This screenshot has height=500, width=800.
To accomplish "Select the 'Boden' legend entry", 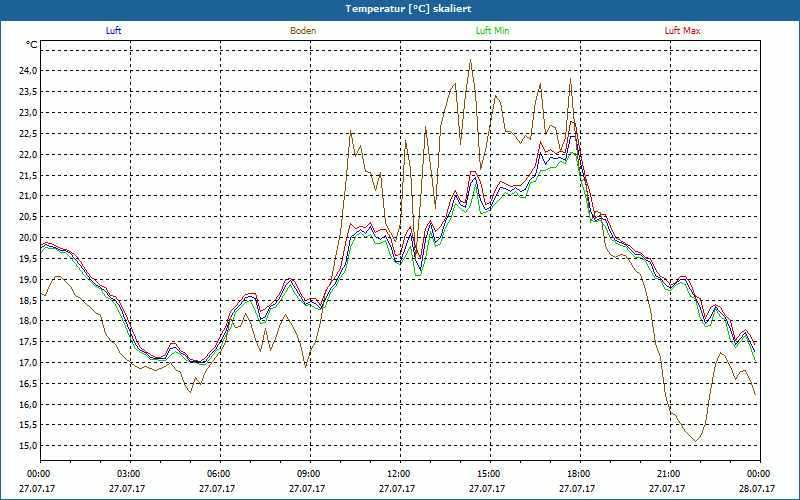I will click(303, 31).
